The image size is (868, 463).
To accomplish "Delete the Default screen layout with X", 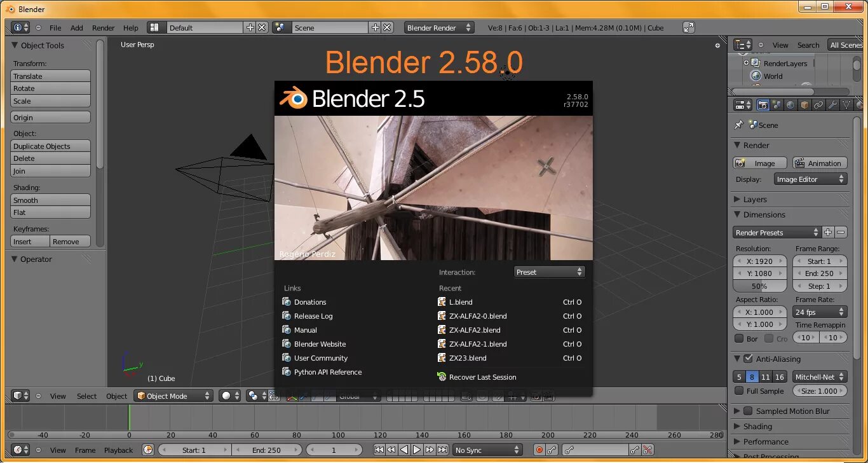I will coord(261,27).
